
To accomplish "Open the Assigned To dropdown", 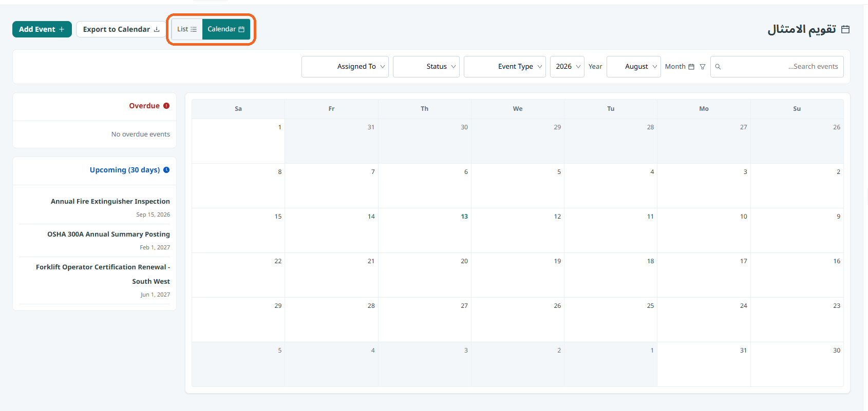I will click(x=345, y=67).
